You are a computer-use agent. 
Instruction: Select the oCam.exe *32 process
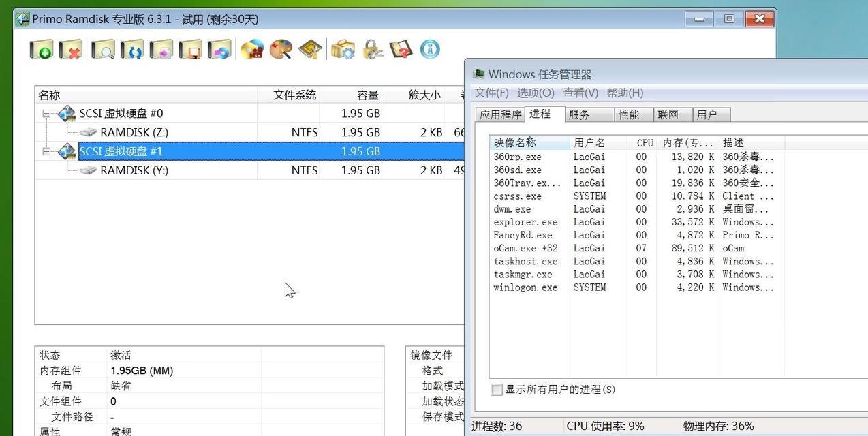636,248
